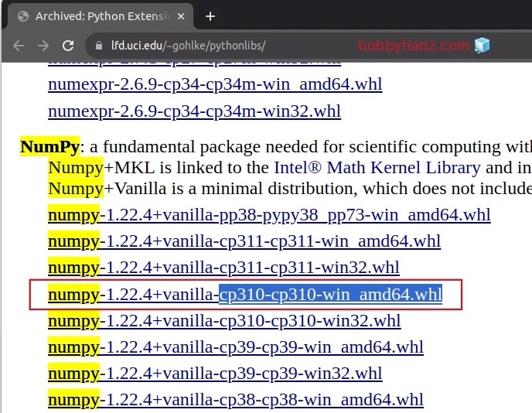The width and height of the screenshot is (532, 413).
Task: Open a new browser tab
Action: (210, 16)
